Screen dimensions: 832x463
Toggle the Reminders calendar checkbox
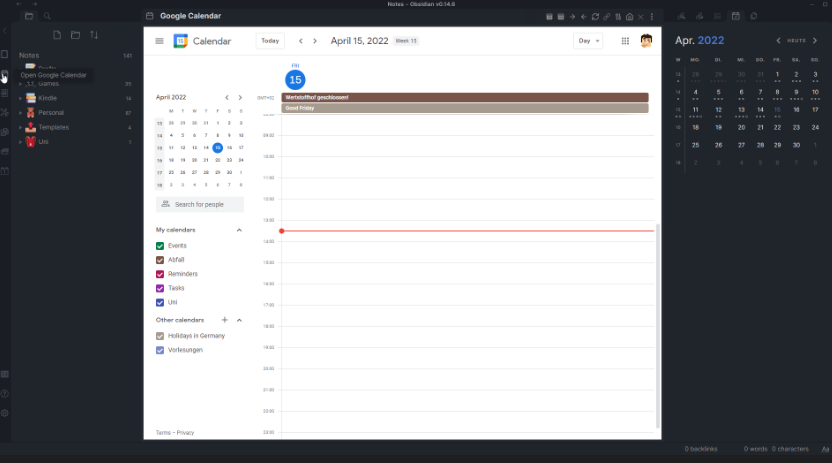coord(160,274)
